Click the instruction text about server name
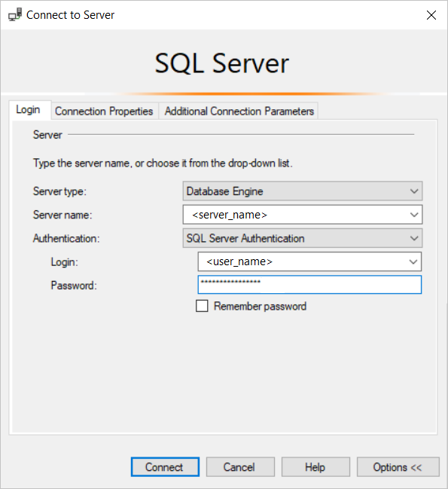The image size is (448, 489). (163, 163)
